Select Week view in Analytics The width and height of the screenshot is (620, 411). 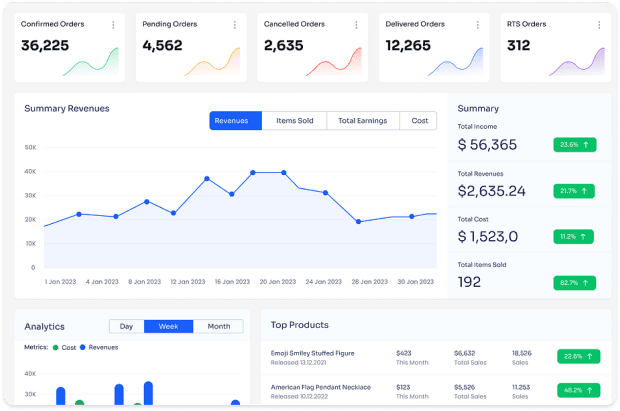pos(168,326)
